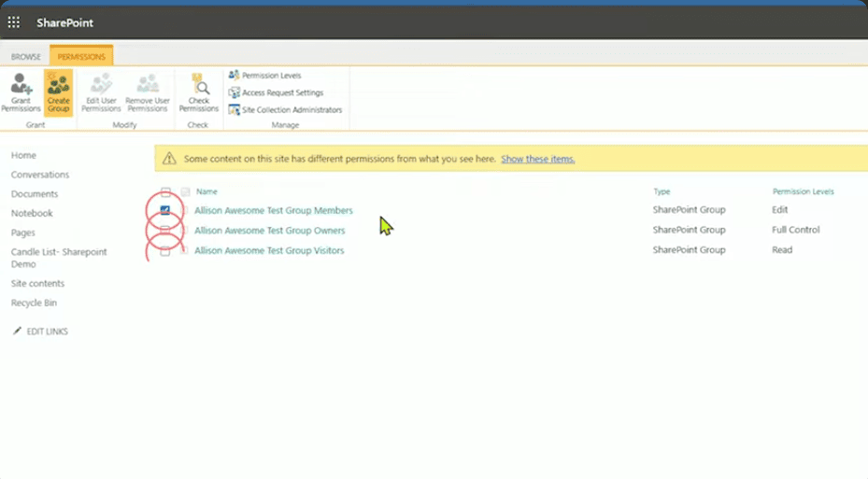Open Permission Levels in Manage ribbon group
The width and height of the screenshot is (868, 479).
pos(265,76)
